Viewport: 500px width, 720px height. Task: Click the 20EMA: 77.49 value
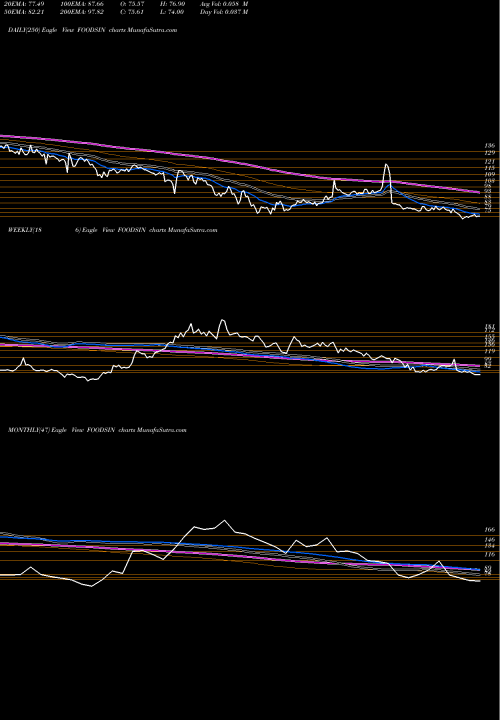pyautogui.click(x=24, y=3)
